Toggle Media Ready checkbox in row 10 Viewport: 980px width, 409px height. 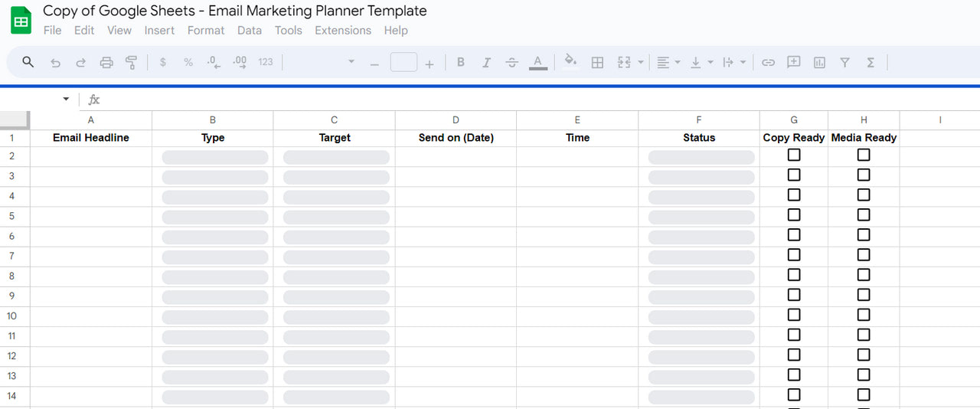pyautogui.click(x=864, y=315)
